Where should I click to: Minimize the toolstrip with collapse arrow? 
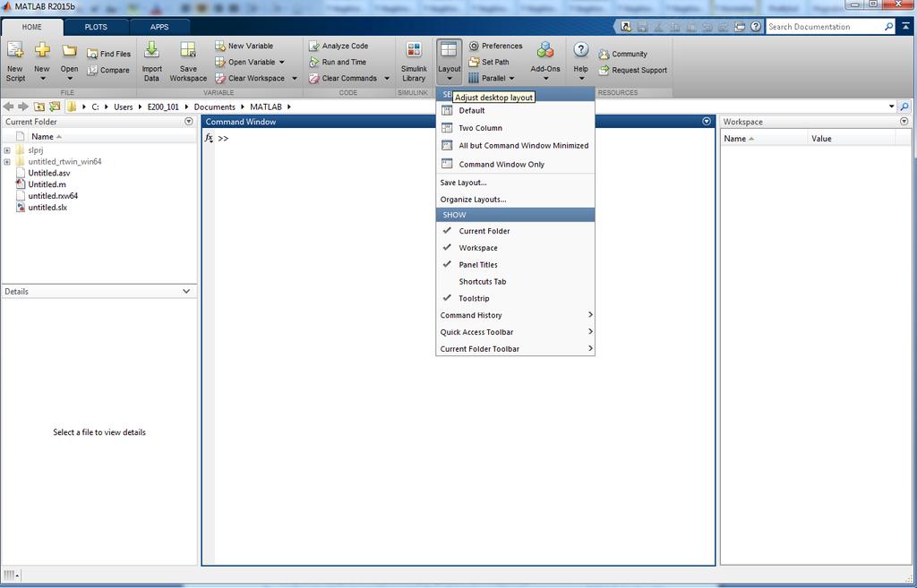pos(906,27)
